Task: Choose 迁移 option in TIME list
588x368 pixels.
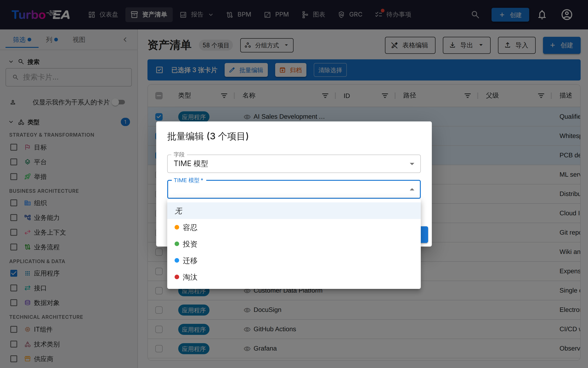Action: [294, 260]
